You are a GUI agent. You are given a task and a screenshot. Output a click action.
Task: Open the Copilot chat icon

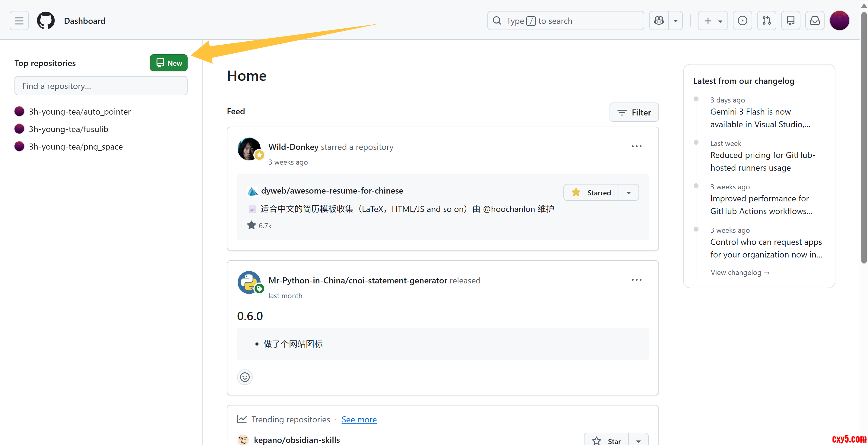click(x=659, y=21)
